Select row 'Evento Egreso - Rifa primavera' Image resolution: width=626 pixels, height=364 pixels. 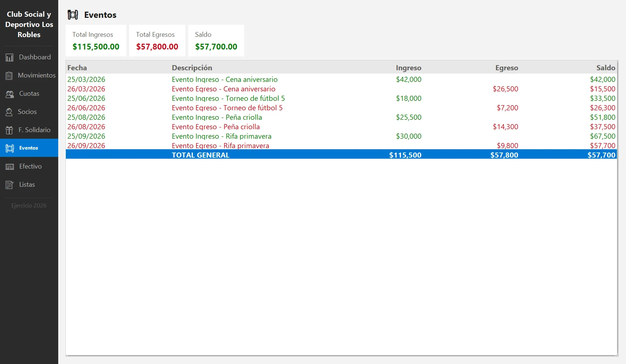(x=341, y=146)
